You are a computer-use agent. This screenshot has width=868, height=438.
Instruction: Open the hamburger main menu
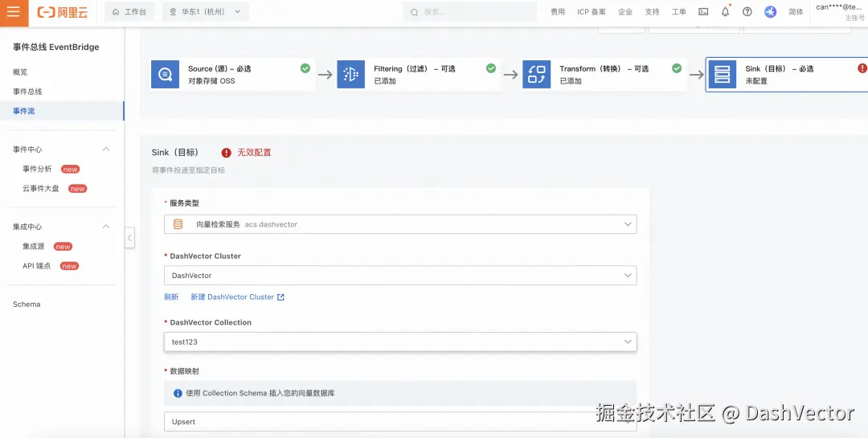(14, 12)
